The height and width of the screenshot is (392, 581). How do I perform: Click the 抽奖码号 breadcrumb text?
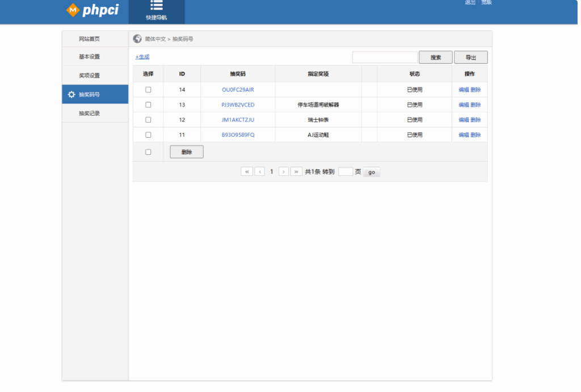tap(183, 39)
